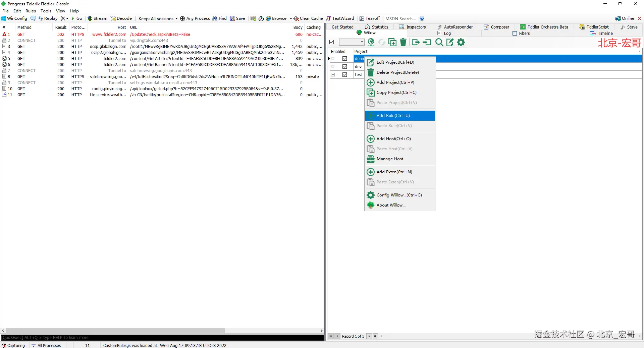This screenshot has width=644, height=348.
Task: Open Willow settings gear icon
Action: (461, 42)
